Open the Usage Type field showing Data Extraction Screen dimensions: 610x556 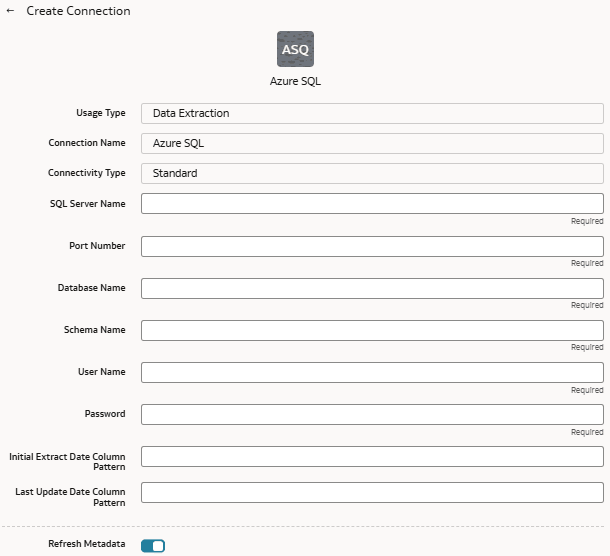(372, 113)
